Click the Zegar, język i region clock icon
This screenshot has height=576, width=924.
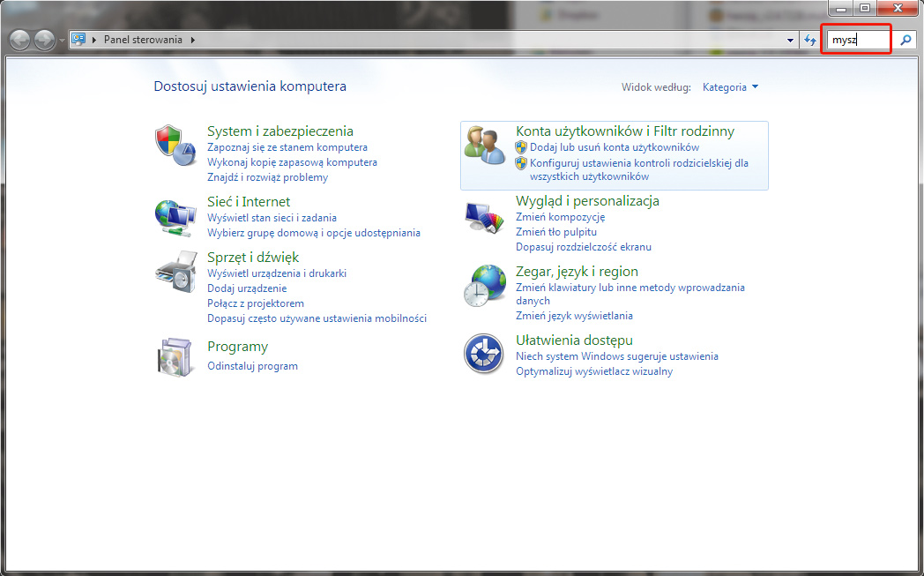[x=483, y=286]
